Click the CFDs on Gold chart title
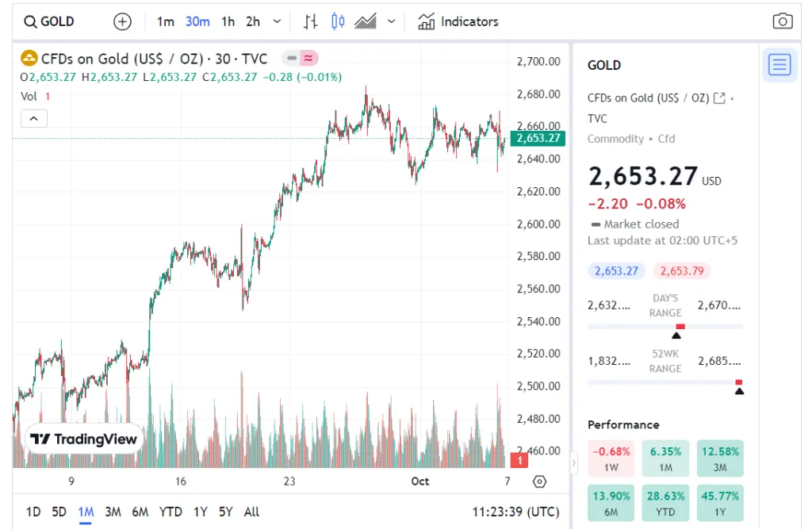Image resolution: width=812 pixels, height=529 pixels. [154, 59]
